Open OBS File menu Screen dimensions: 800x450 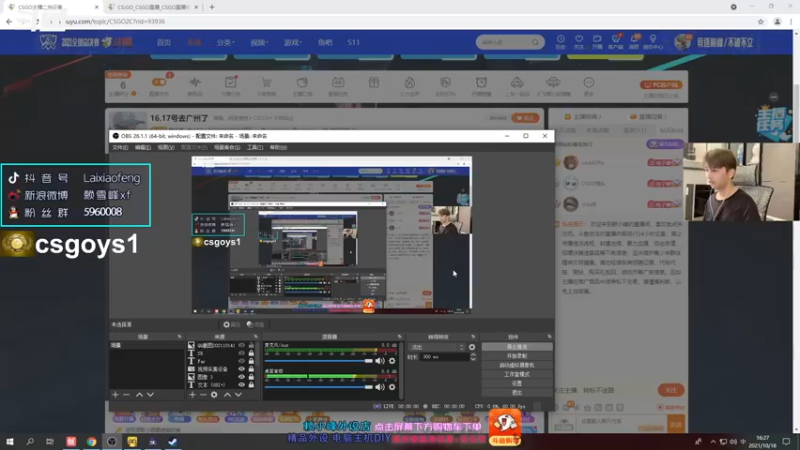point(120,147)
